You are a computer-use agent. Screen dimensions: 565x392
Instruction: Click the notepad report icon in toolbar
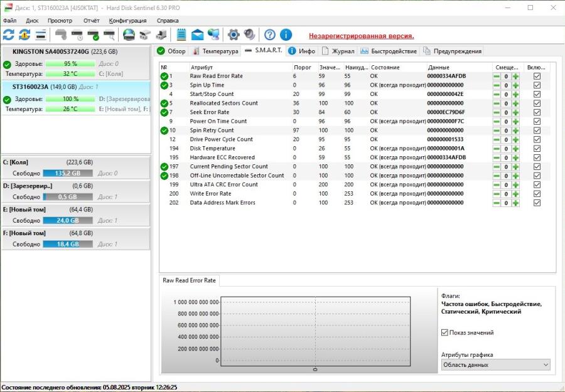tap(181, 34)
